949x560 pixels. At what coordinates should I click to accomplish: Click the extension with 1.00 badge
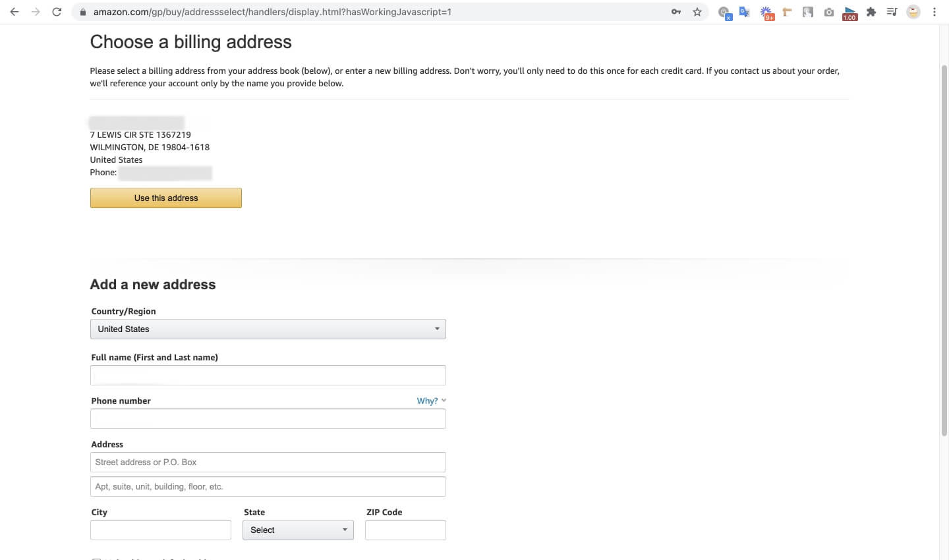click(x=849, y=13)
